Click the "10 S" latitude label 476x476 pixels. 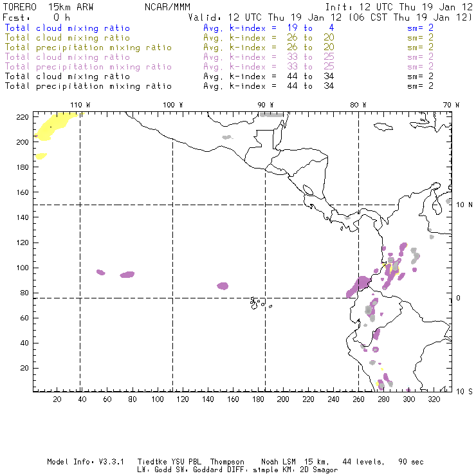(x=464, y=392)
